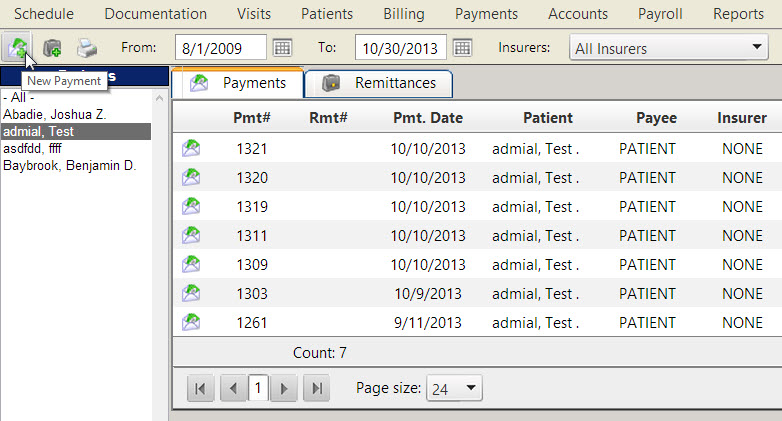
Task: Click the From date input field
Action: (x=219, y=48)
